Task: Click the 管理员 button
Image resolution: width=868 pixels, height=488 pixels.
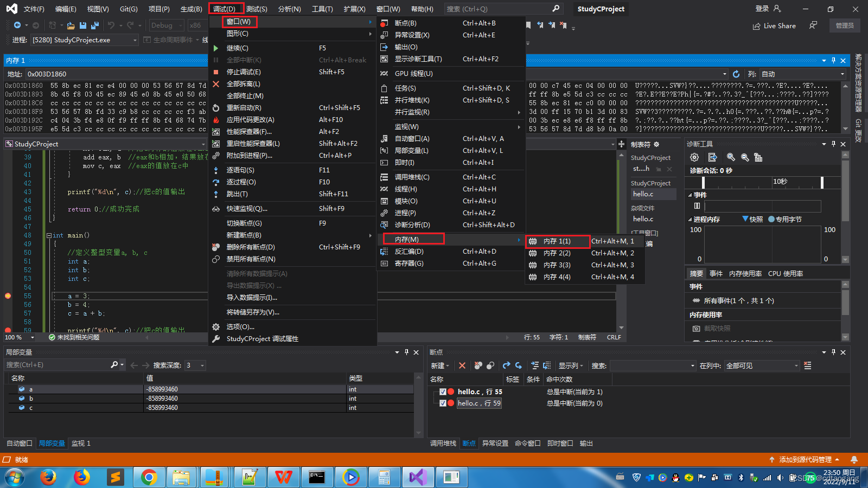Action: tap(845, 25)
